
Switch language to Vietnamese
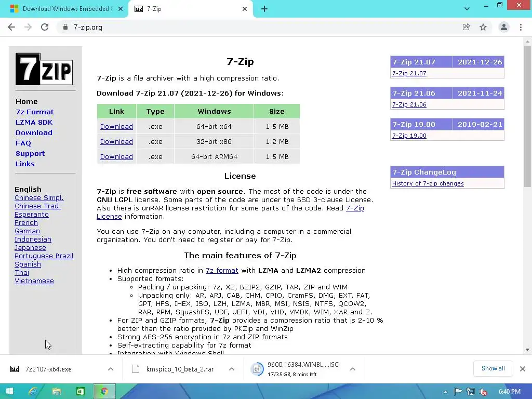click(34, 281)
